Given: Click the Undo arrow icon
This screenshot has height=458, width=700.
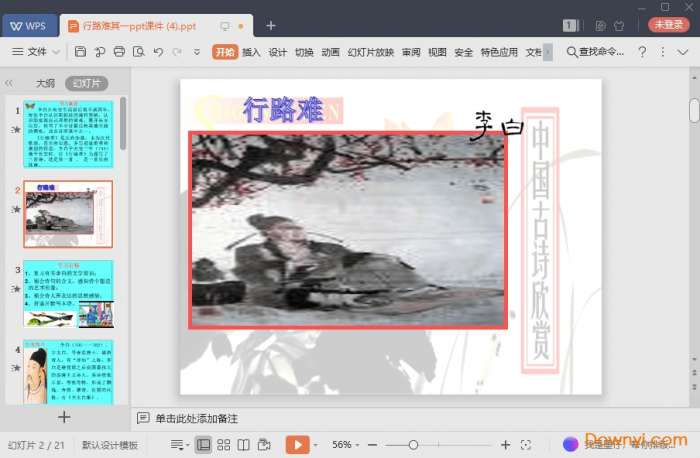Looking at the screenshot, I should [158, 52].
